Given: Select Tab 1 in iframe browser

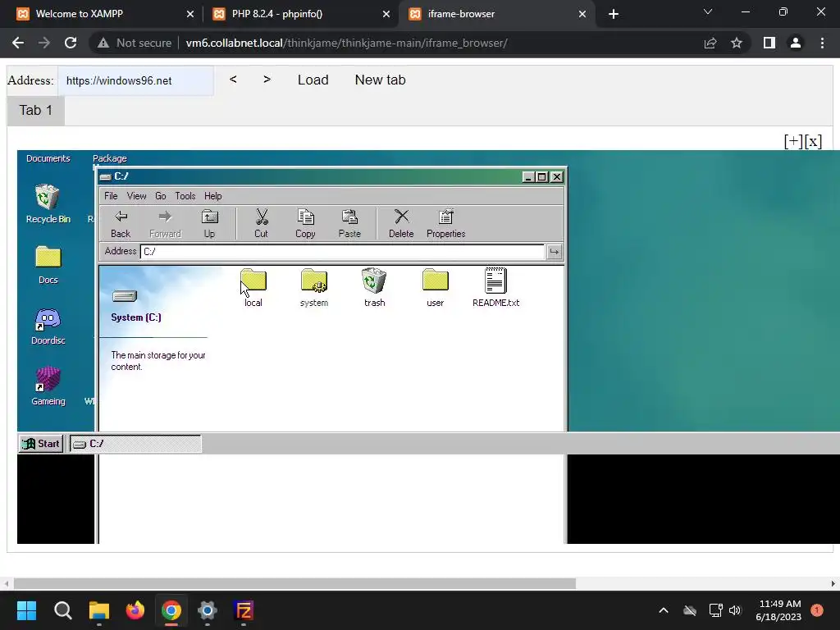Looking at the screenshot, I should (x=36, y=111).
